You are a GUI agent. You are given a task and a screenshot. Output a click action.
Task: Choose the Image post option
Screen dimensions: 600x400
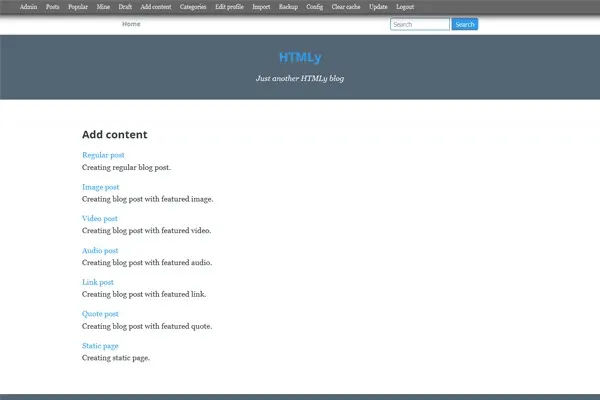coord(100,187)
